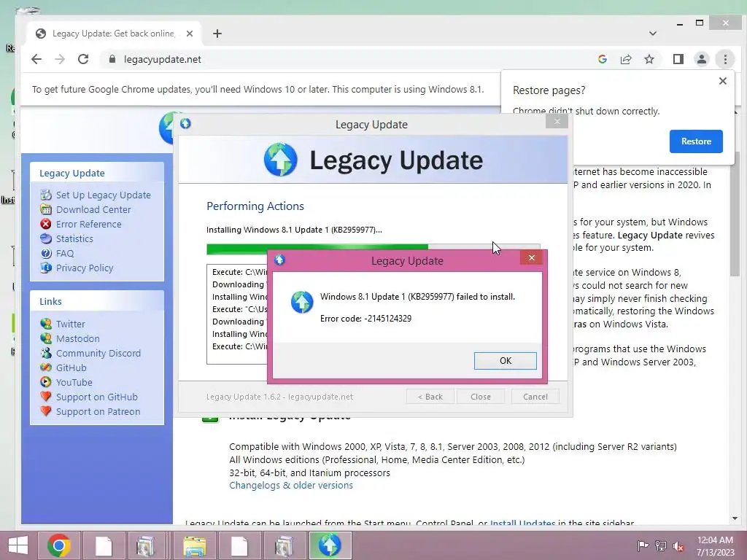Image resolution: width=747 pixels, height=560 pixels.
Task: Select the Legacy Update browser tab
Action: (113, 34)
